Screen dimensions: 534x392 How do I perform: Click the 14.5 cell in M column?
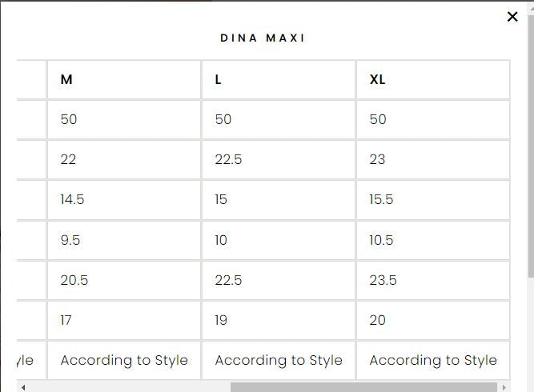[72, 200]
